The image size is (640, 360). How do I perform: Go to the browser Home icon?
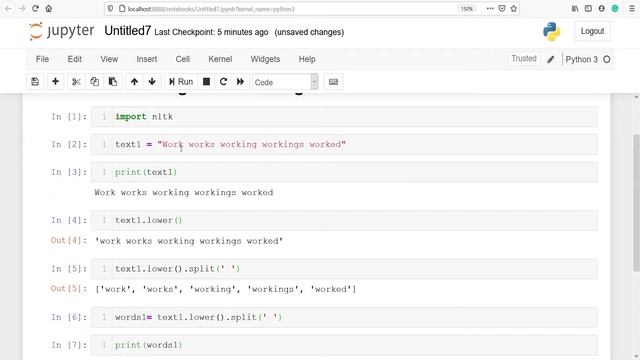click(x=49, y=9)
